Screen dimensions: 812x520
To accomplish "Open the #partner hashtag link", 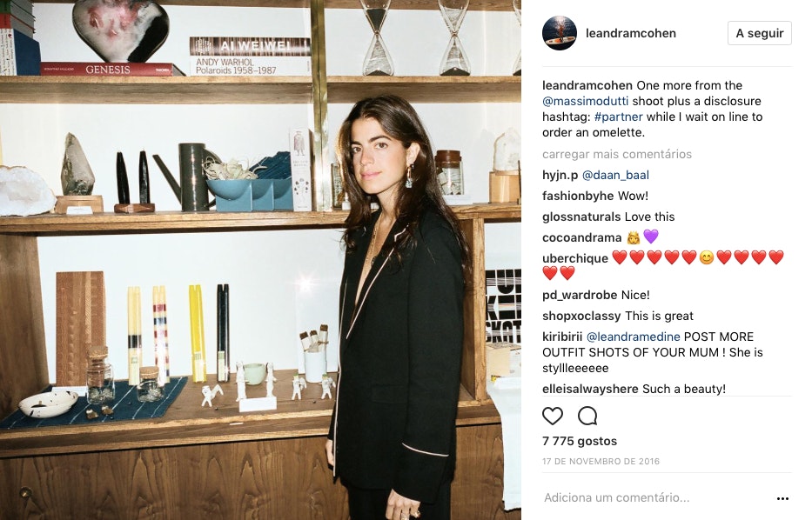I will point(618,117).
